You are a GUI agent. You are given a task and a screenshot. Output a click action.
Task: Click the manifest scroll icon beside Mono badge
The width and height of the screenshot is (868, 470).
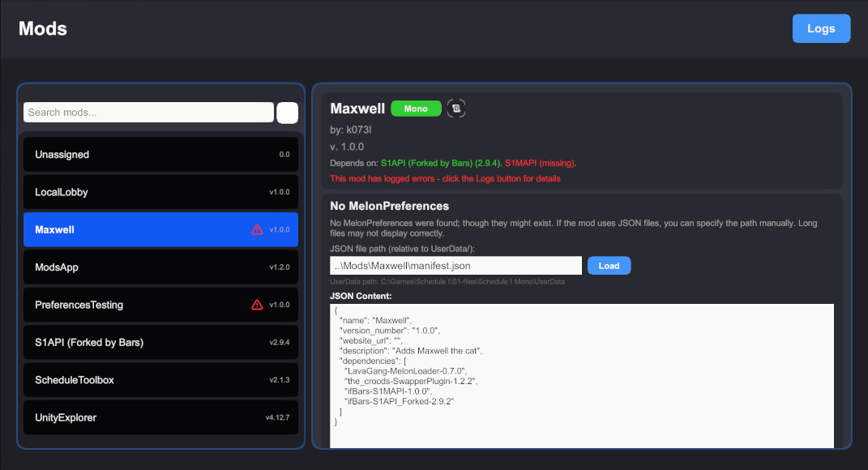[x=455, y=108]
